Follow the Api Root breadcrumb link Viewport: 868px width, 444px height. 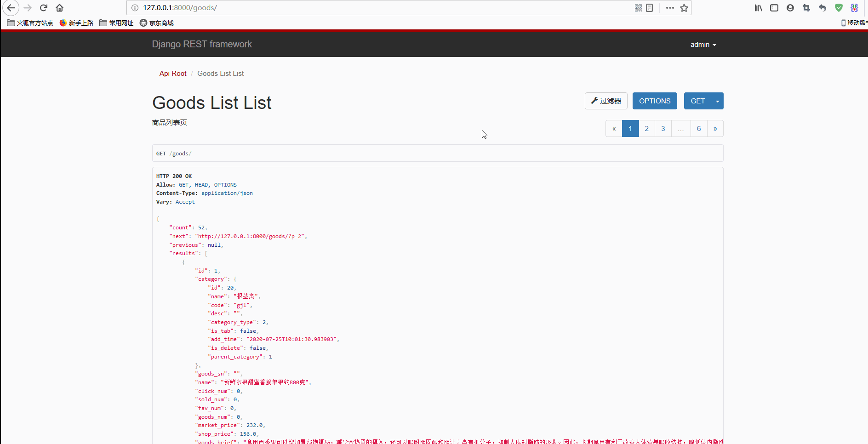point(172,74)
